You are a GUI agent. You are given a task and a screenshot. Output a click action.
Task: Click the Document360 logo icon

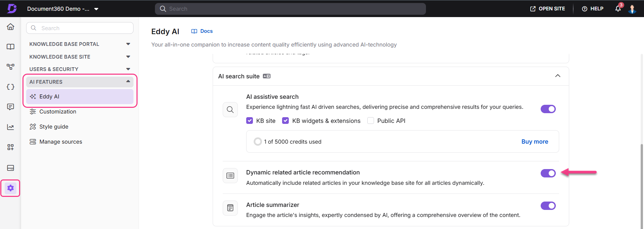12,8
